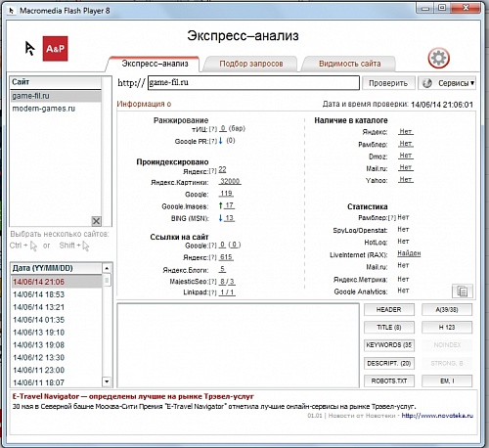This screenshot has width=489, height=448.
Task: Click the date list scroll up arrow
Action: point(107,268)
